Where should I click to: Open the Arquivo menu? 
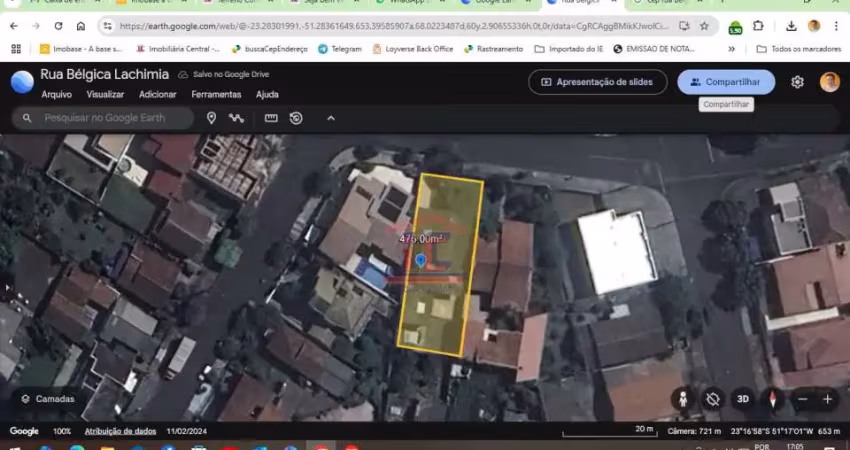[x=56, y=94]
